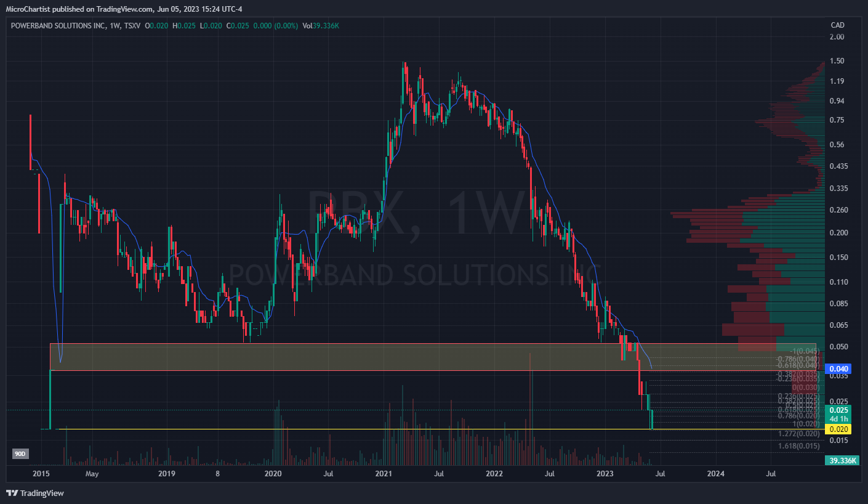Click the green 0.025 current price label

click(x=838, y=410)
